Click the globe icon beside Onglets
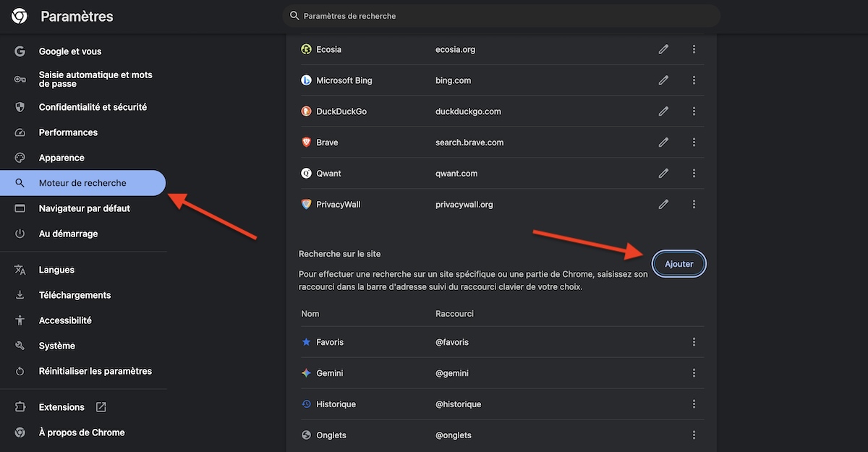868x452 pixels. [306, 435]
